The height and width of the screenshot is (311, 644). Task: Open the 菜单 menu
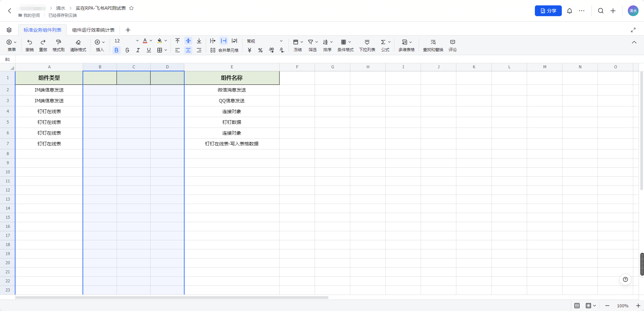(x=12, y=45)
